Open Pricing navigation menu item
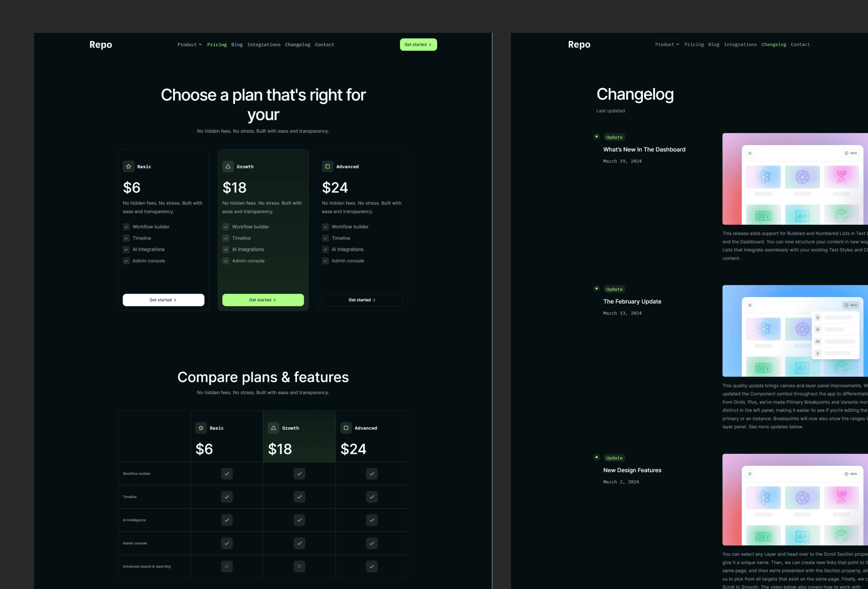Image resolution: width=868 pixels, height=589 pixels. pyautogui.click(x=217, y=45)
